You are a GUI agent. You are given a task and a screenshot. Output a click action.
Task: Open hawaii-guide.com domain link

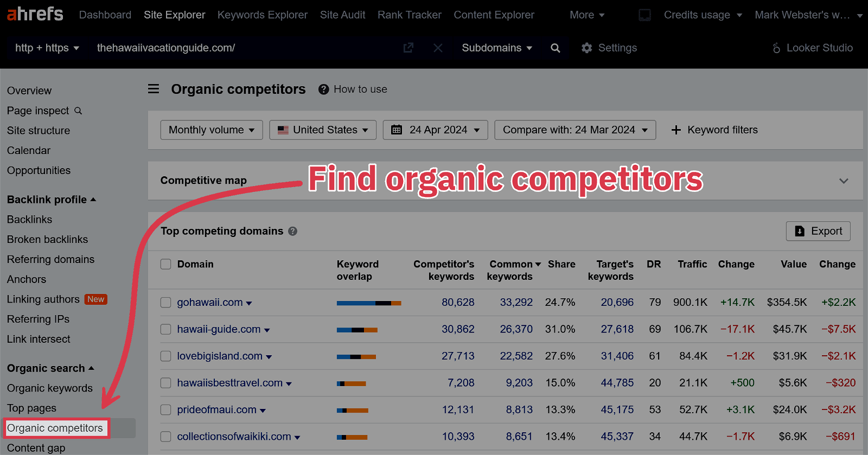coord(219,329)
